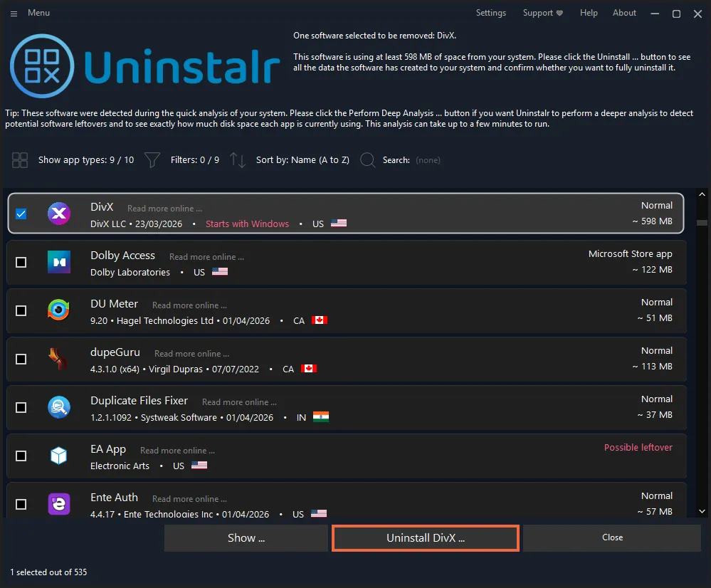Click the app types grid icon

click(x=20, y=160)
